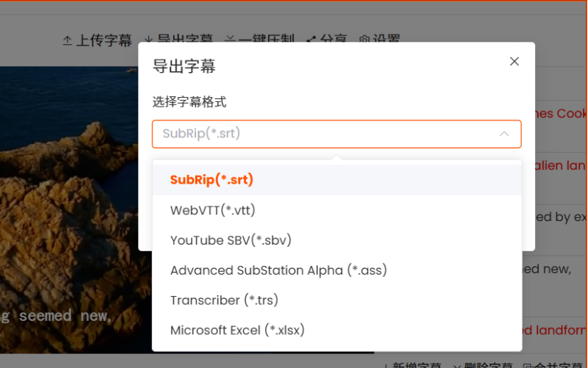
Task: Close the 导出字幕 dialog with X
Action: (x=514, y=61)
